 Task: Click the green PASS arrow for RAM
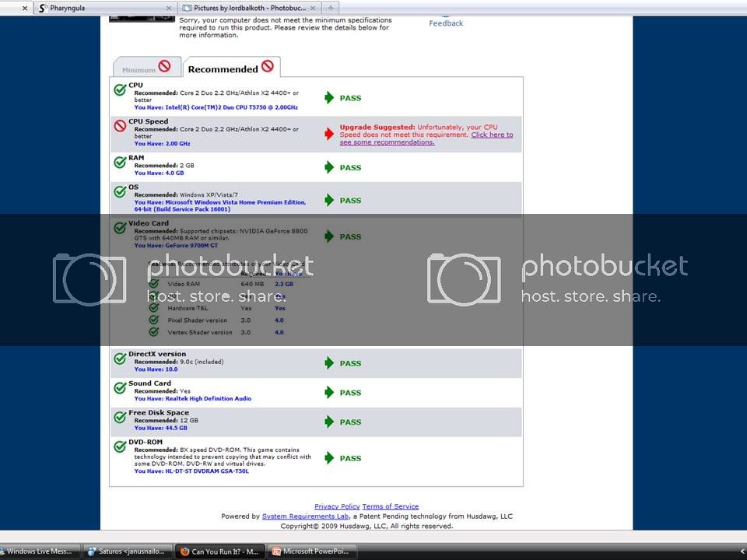coord(329,167)
